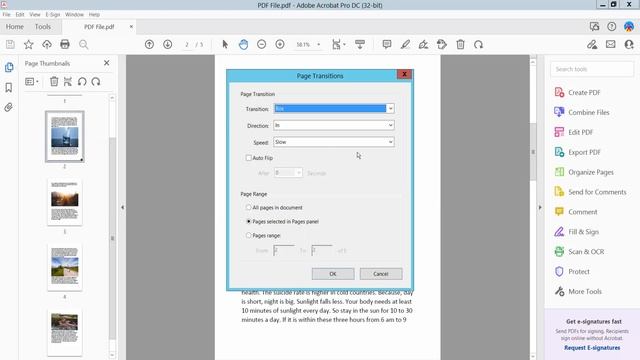The width and height of the screenshot is (640, 360).
Task: Click the Thumbnails panel scrollbar
Action: click(112, 238)
